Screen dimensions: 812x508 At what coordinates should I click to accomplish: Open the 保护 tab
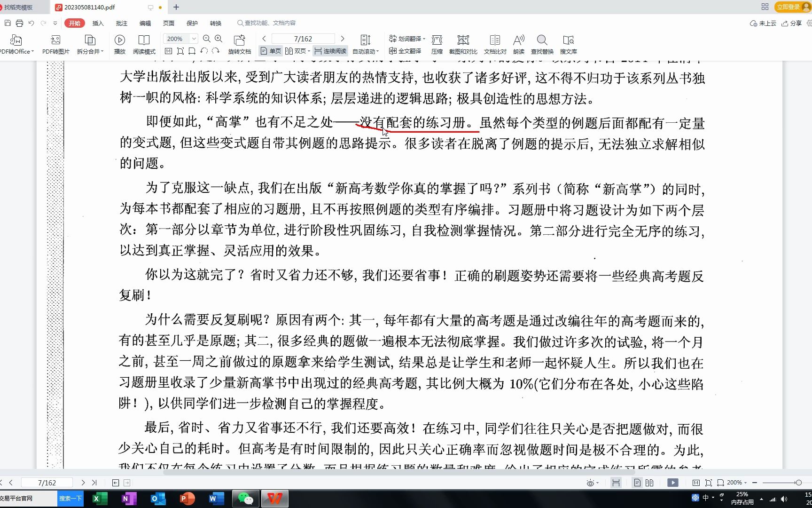tap(192, 23)
